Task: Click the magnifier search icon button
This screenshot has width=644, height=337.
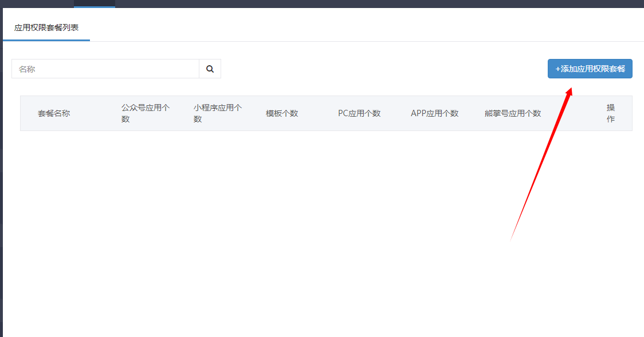Action: tap(210, 69)
